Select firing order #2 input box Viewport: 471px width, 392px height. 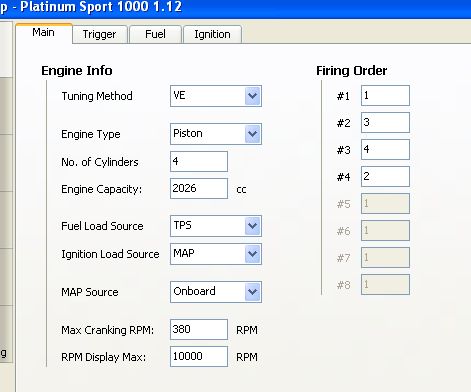tap(385, 123)
